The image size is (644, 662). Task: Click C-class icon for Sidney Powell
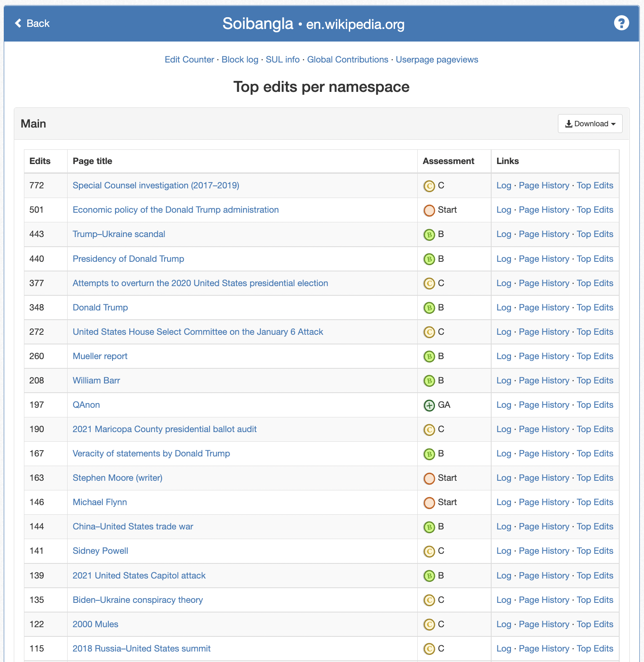pos(429,551)
